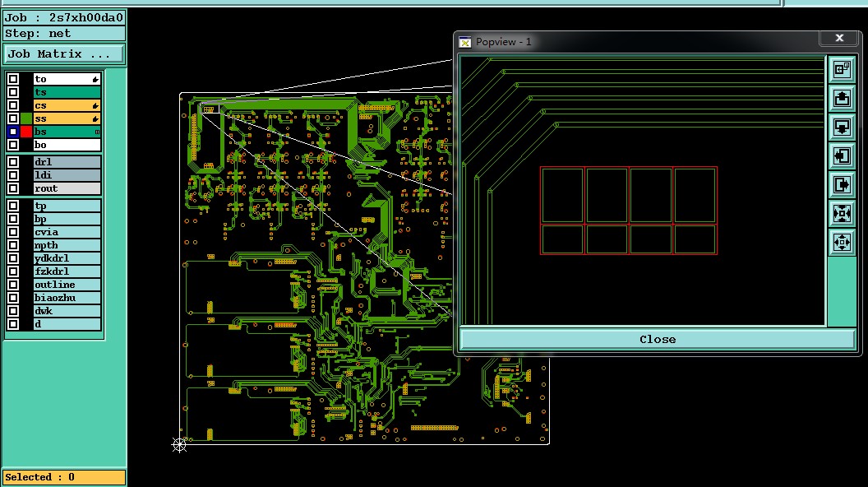Select the 'd' layer name
This screenshot has width=868, height=487.
click(x=67, y=324)
